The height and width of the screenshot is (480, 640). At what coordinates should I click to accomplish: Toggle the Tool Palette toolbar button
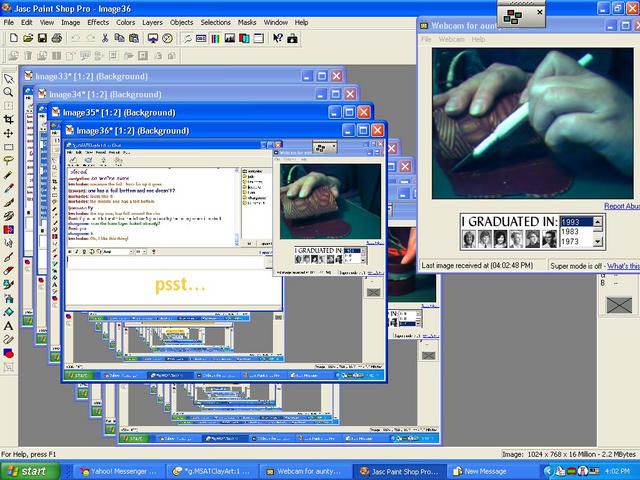pos(187,38)
